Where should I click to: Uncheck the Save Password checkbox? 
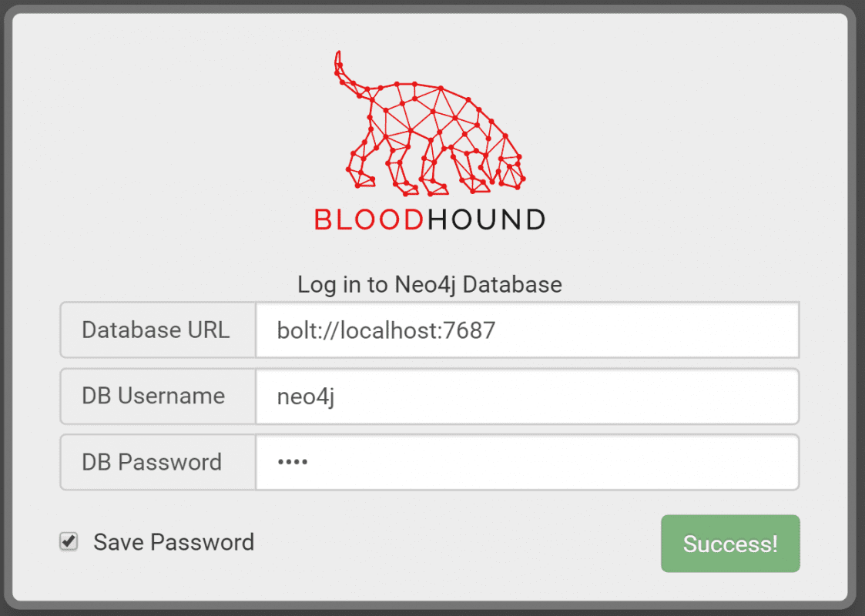(68, 541)
